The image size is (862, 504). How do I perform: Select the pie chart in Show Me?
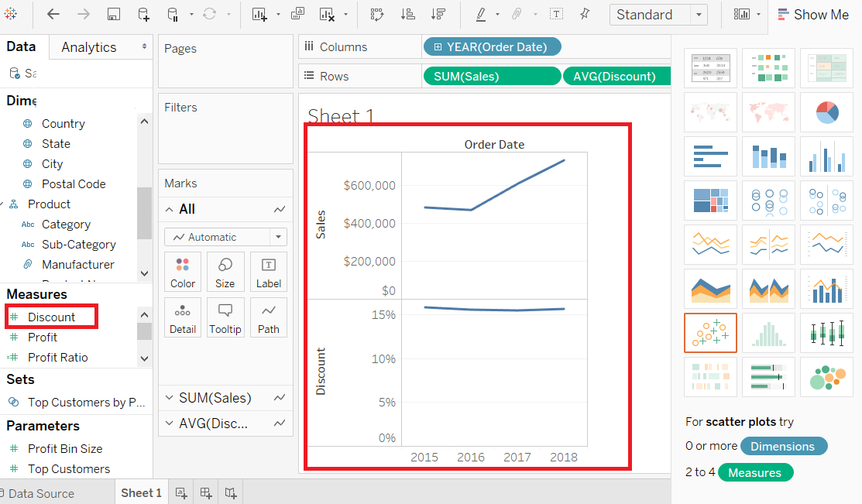tap(827, 112)
